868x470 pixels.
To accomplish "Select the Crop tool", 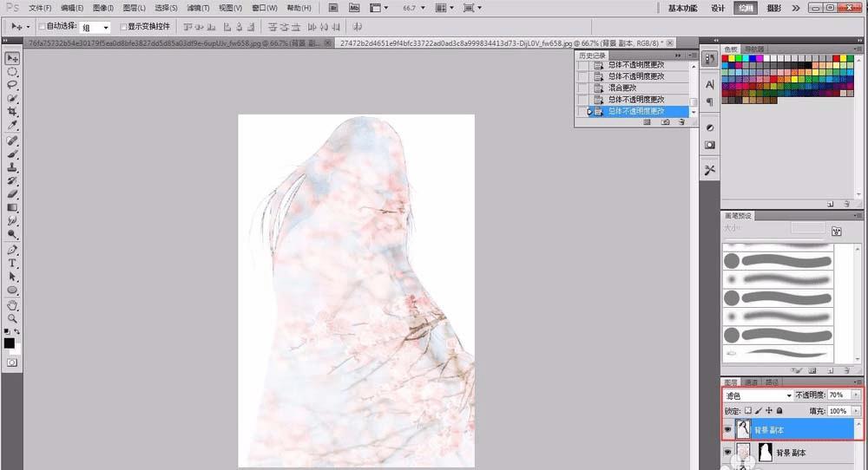I will pos(13,113).
